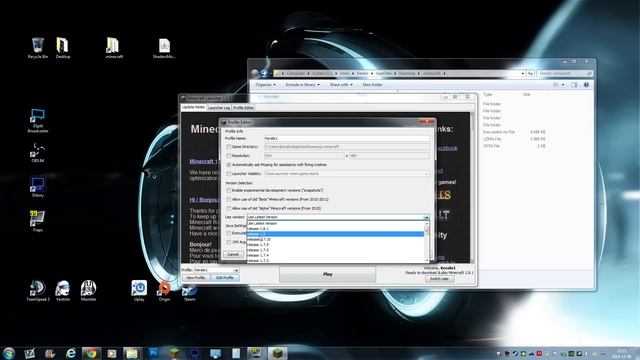Screen dimensions: 640x360
Task: Select the Uplay desktop icon
Action: [x=139, y=291]
